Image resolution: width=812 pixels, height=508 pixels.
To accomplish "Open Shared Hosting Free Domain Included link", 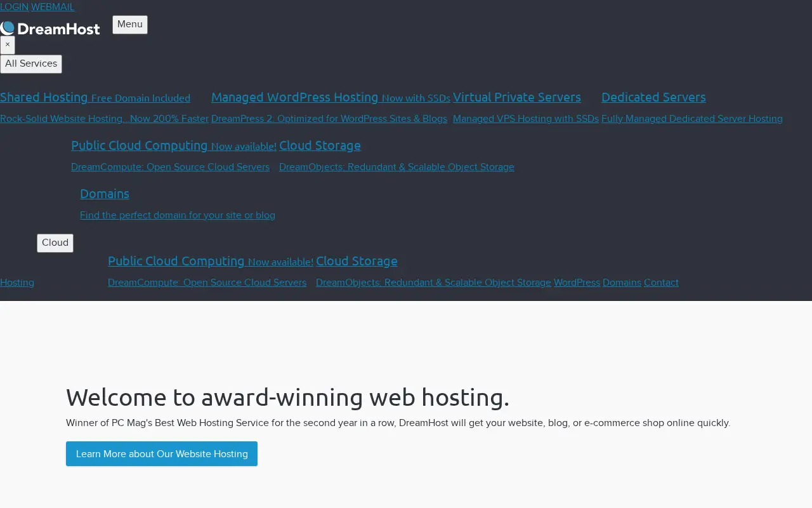I will tap(95, 98).
